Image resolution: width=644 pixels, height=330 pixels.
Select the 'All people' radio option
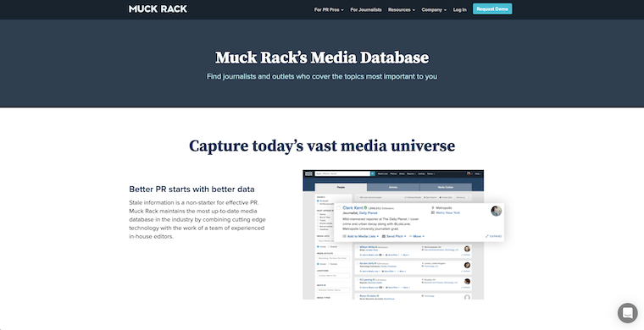(318, 201)
